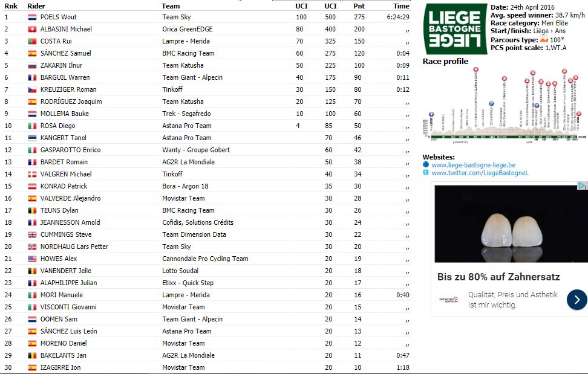588x374 pixels.
Task: Click the 'Bis zu 80% auf Zahnersatz' ad headline
Action: point(498,277)
